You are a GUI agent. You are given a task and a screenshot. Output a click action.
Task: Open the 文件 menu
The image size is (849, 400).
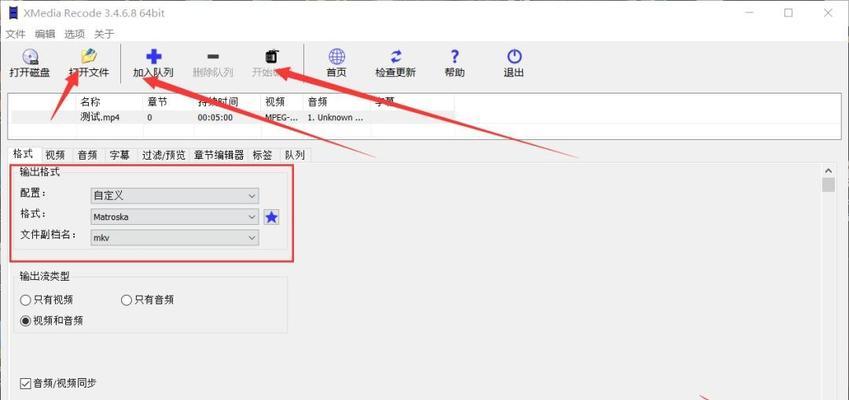(16, 34)
